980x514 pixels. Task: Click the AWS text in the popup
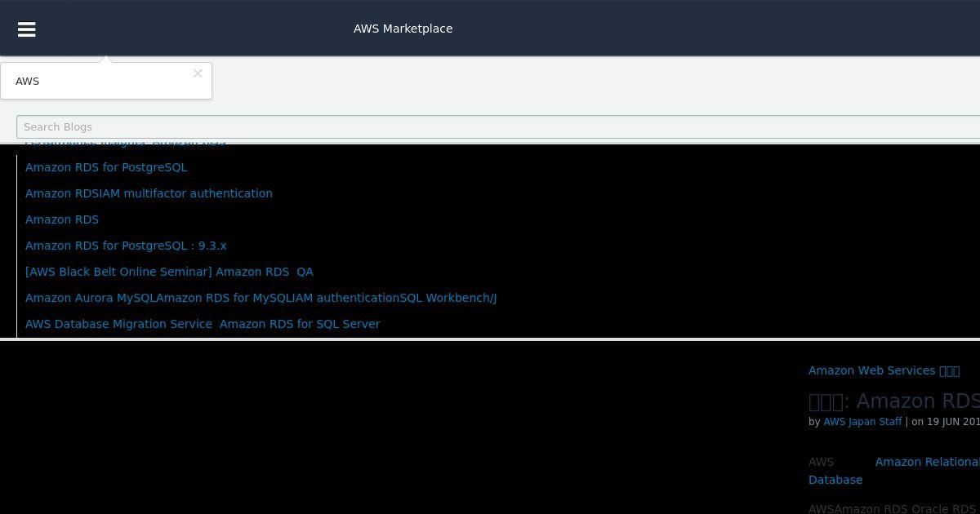(x=27, y=81)
